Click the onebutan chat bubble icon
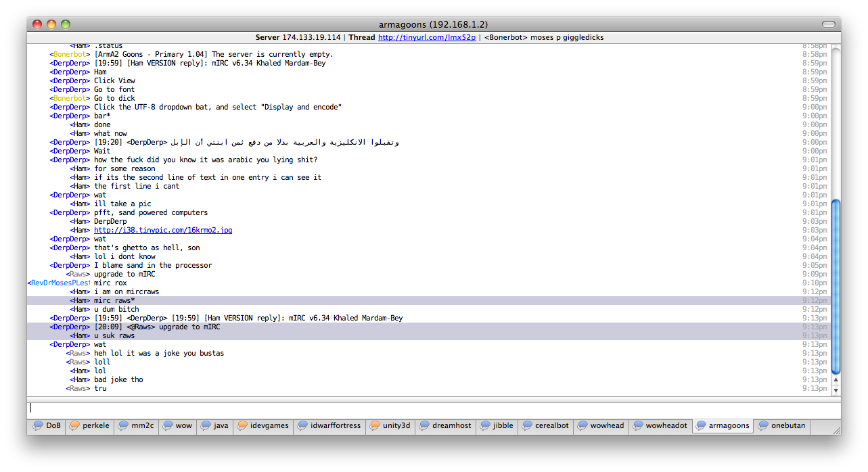Screen dimensions: 868x472 pos(763,426)
